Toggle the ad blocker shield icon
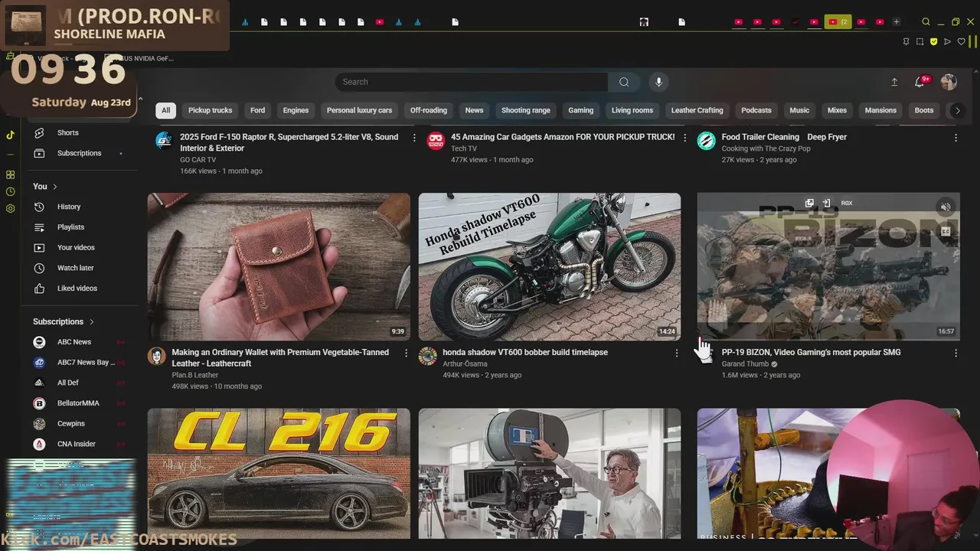This screenshot has width=980, height=551. point(933,41)
